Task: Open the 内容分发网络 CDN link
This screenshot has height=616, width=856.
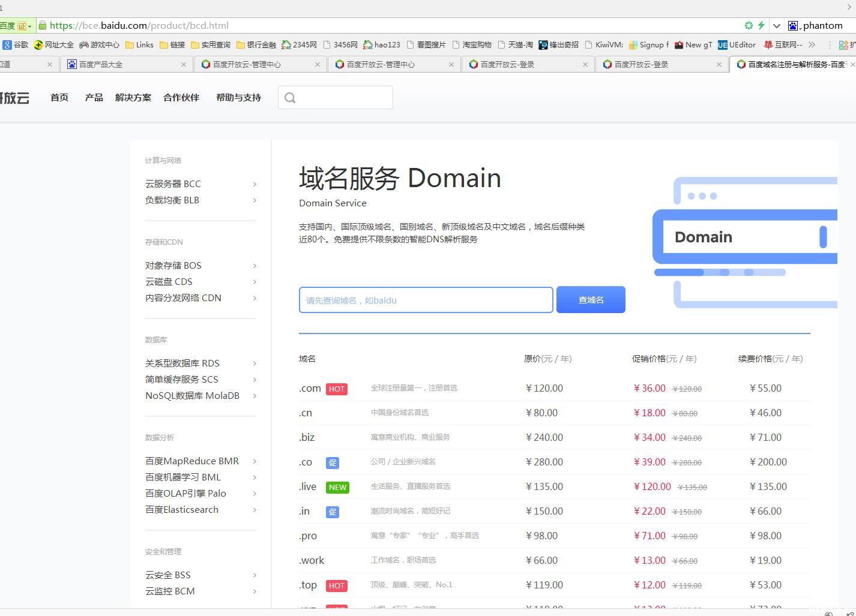Action: tap(183, 298)
